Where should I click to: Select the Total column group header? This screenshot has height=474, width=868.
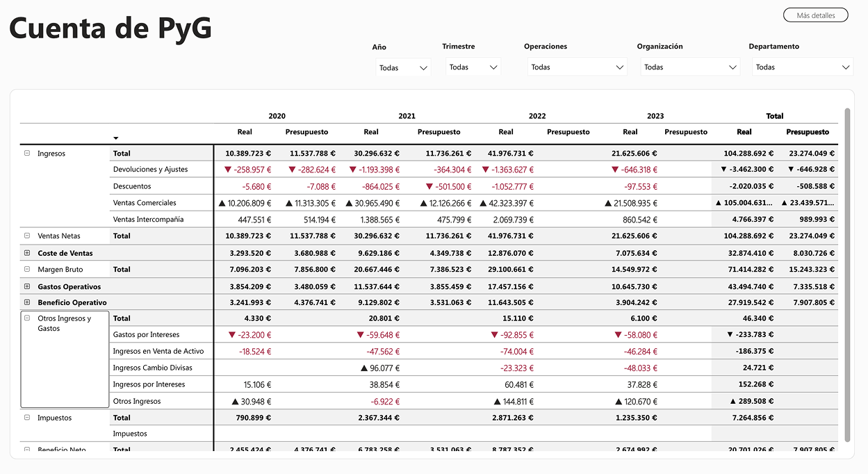(x=774, y=116)
